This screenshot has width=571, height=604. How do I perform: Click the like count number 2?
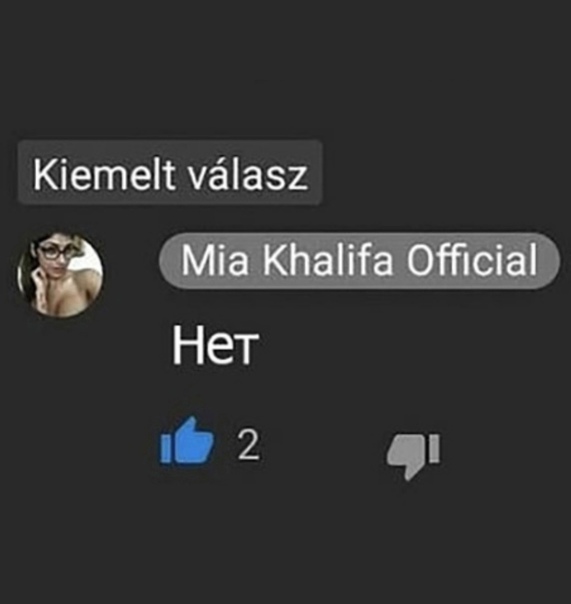tap(249, 445)
